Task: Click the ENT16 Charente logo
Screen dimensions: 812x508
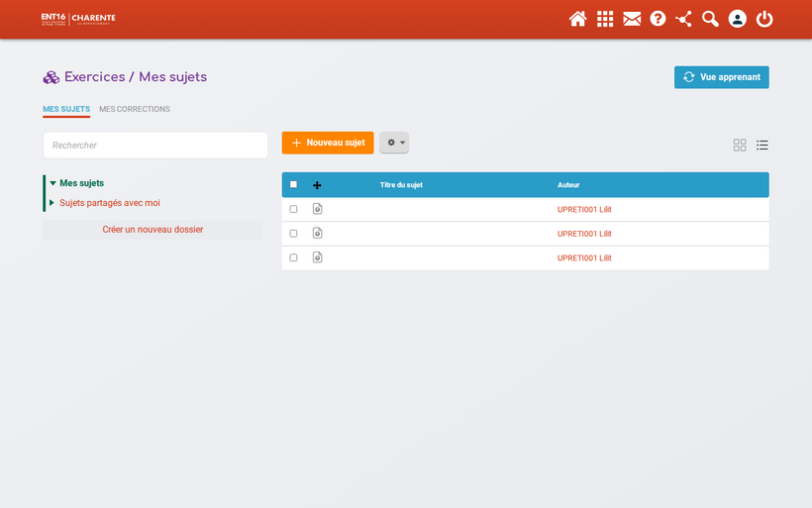Action: tap(78, 19)
